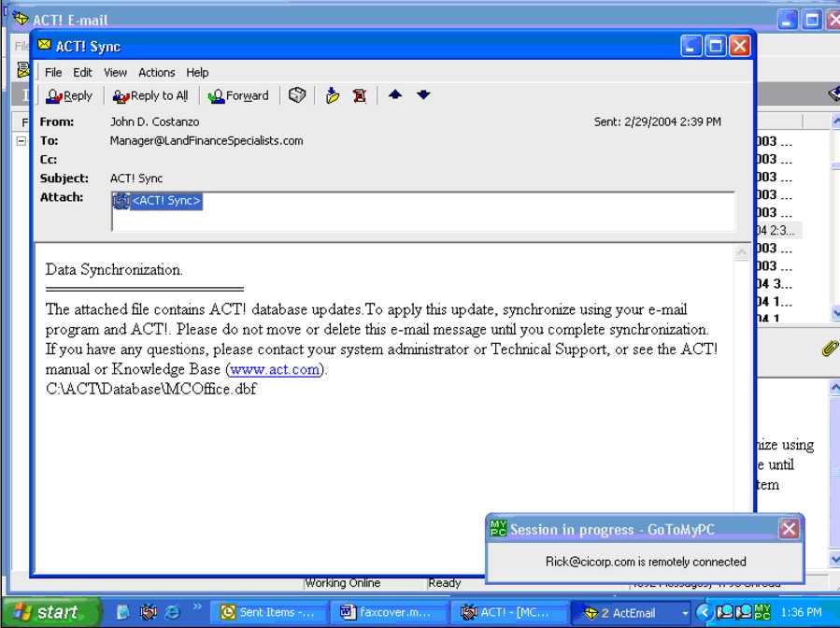840x628 pixels.
Task: Collapse the tree node in ACT! E-mail window
Action: pos(21,141)
